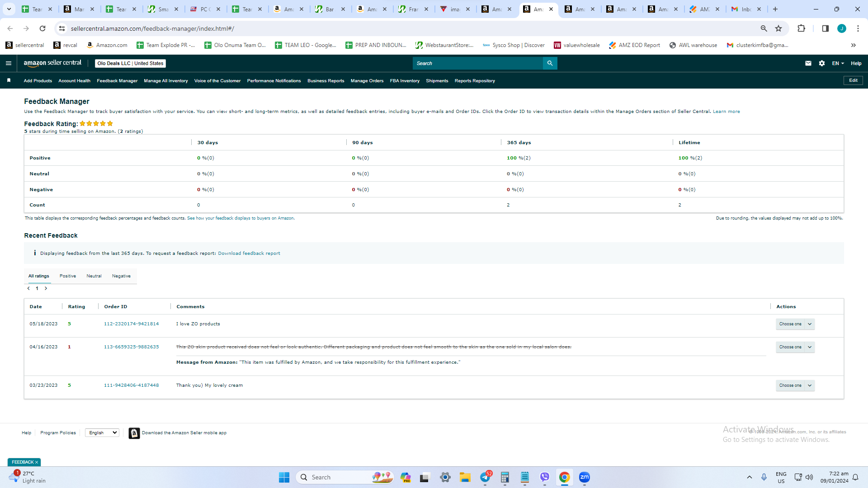The height and width of the screenshot is (488, 868).
Task: Open the Calculator from the taskbar
Action: (x=505, y=477)
